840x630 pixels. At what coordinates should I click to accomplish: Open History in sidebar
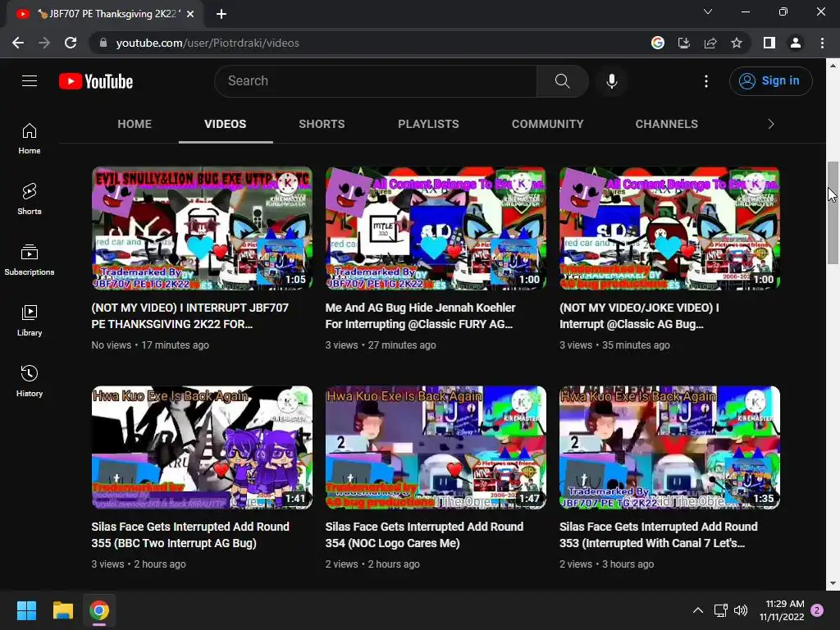pos(30,381)
